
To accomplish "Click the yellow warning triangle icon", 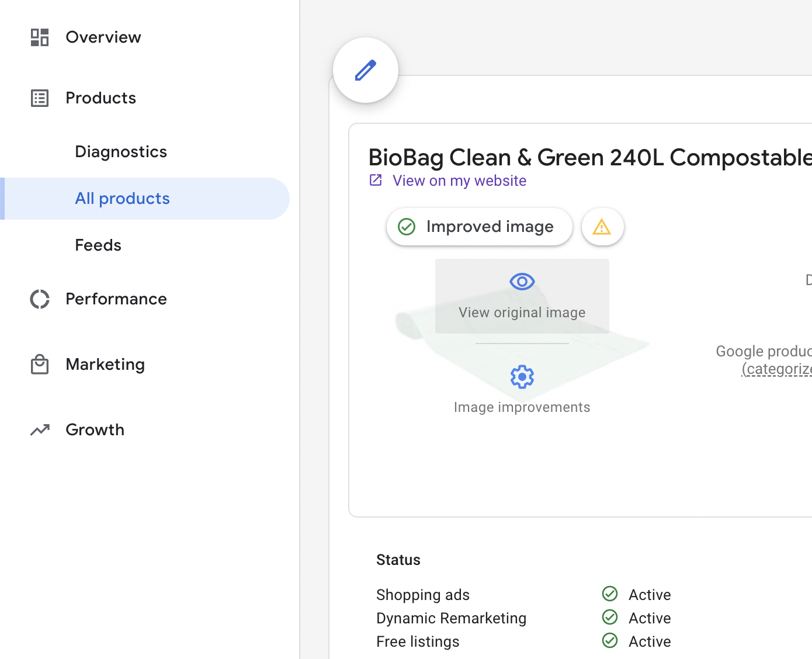I will pos(602,227).
